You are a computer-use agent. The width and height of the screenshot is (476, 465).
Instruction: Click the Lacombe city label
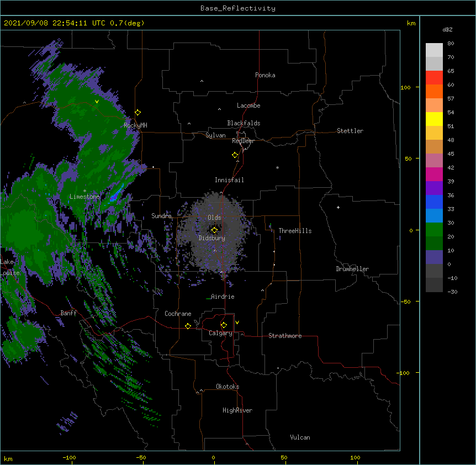click(248, 105)
